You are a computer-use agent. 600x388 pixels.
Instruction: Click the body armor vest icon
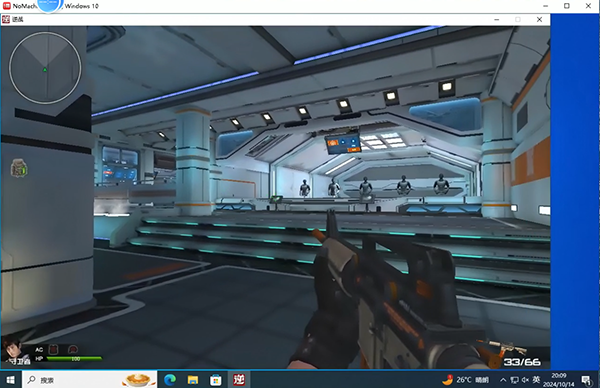coord(54,349)
